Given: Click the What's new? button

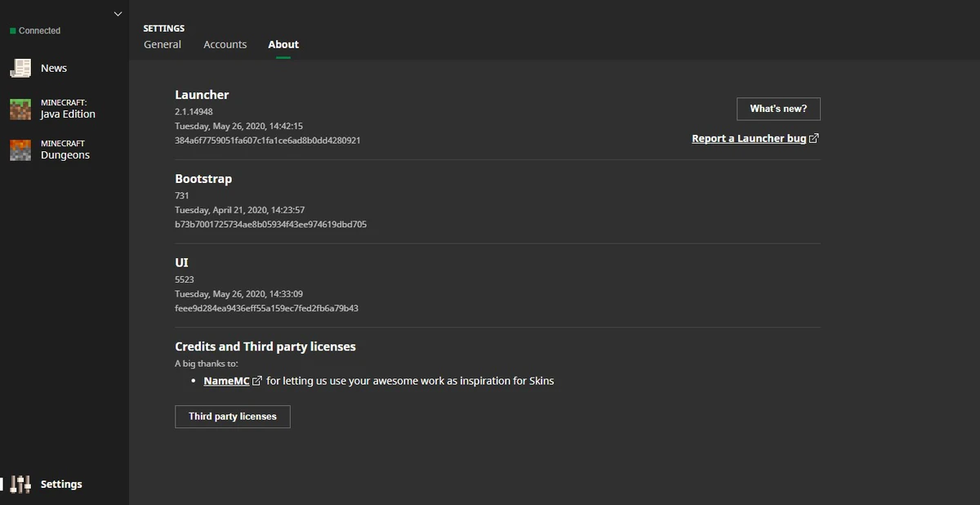Looking at the screenshot, I should tap(778, 109).
